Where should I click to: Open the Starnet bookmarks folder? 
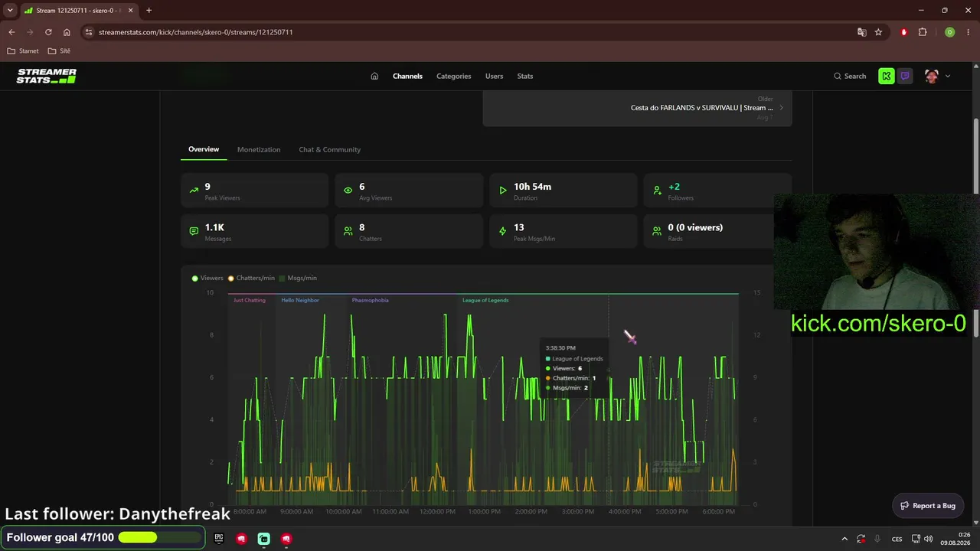coord(23,51)
